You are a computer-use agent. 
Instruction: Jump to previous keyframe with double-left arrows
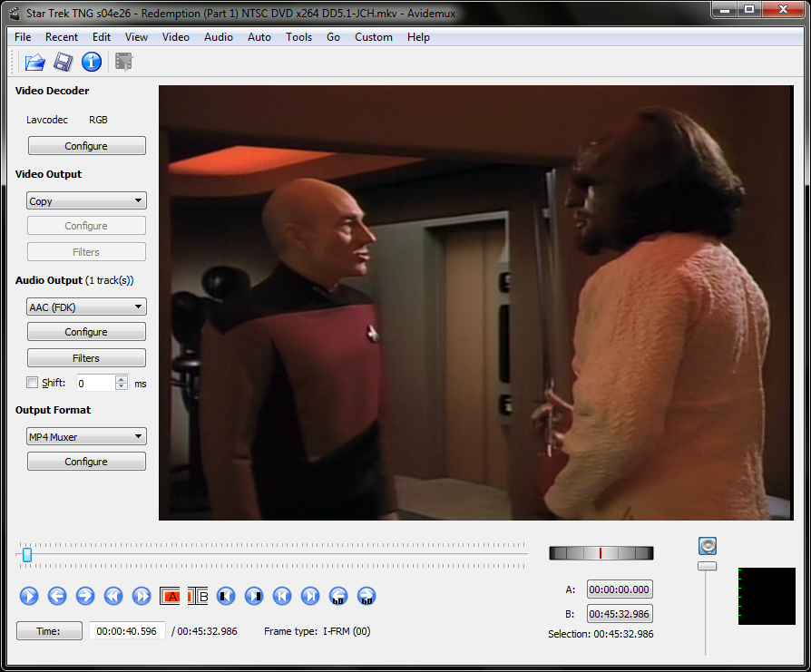coord(113,596)
